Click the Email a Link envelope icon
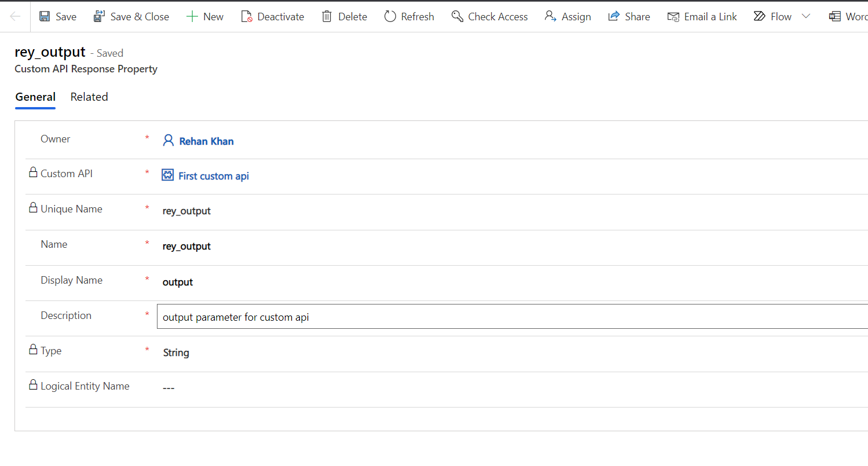 [x=673, y=17]
